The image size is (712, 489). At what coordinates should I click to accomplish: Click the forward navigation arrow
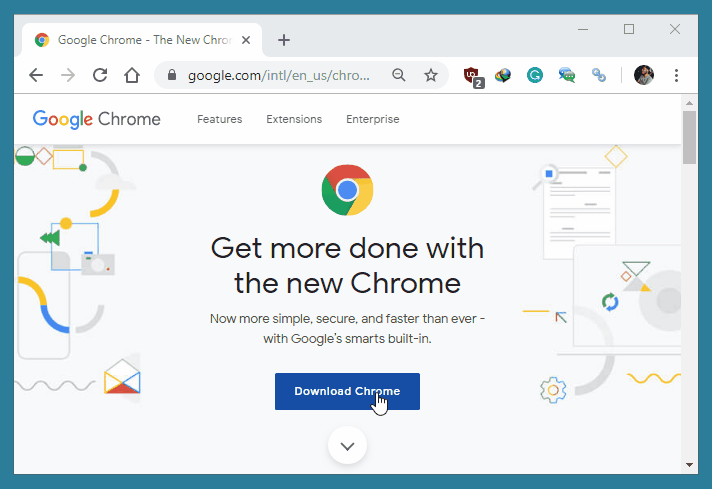68,75
